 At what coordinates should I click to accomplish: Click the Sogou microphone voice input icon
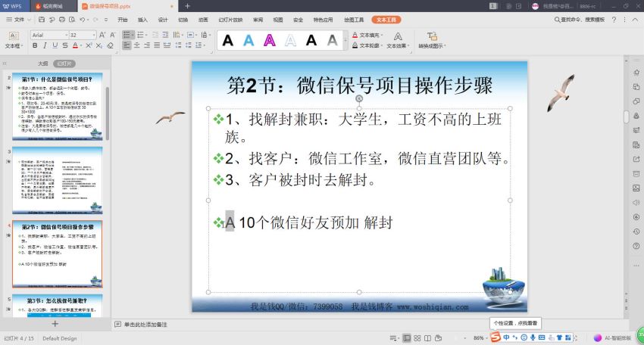click(x=533, y=337)
